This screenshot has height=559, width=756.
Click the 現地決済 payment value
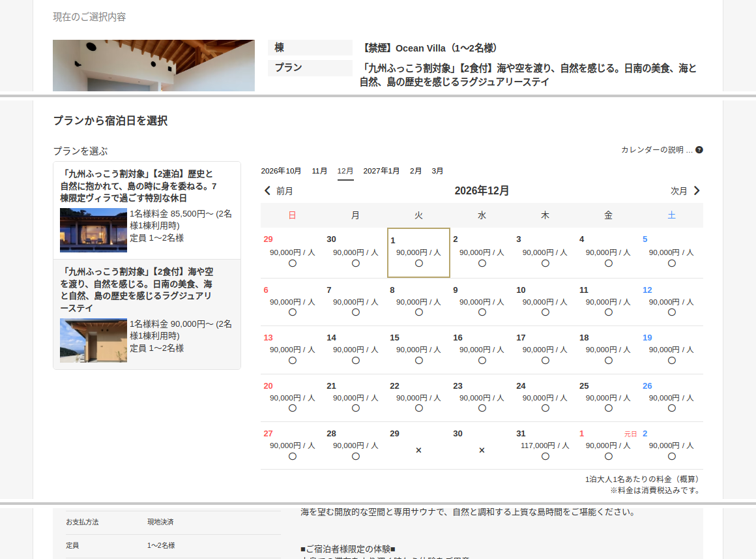tap(160, 522)
